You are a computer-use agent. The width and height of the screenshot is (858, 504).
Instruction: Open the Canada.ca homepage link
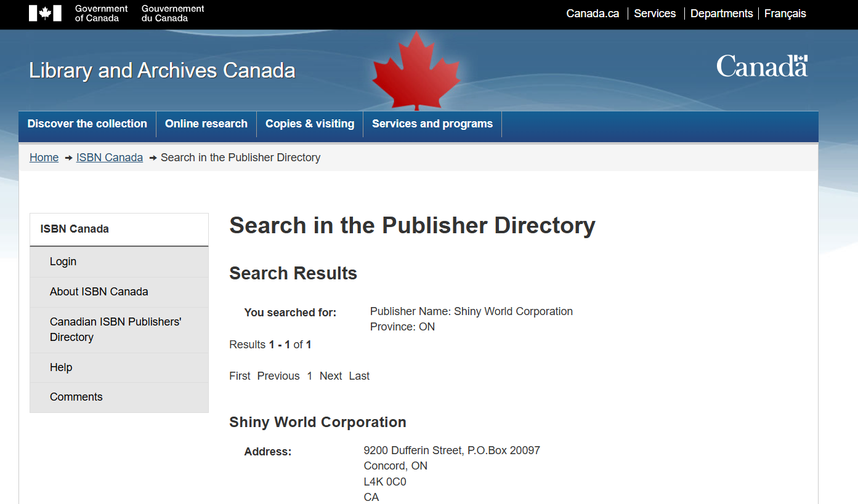(x=591, y=13)
